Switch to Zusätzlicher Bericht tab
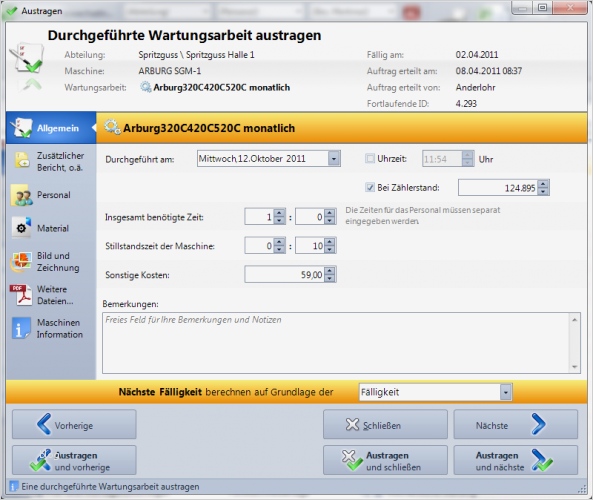 (51, 161)
